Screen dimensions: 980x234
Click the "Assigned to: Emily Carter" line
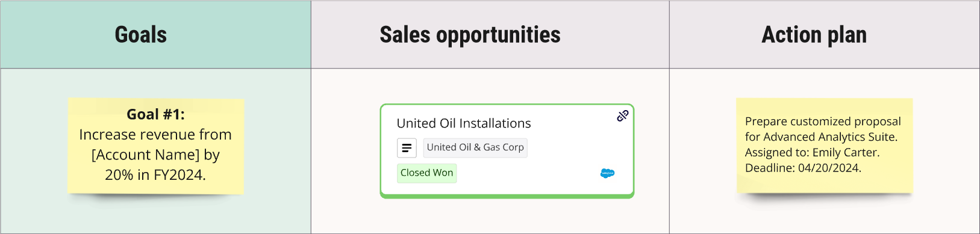coord(813,152)
